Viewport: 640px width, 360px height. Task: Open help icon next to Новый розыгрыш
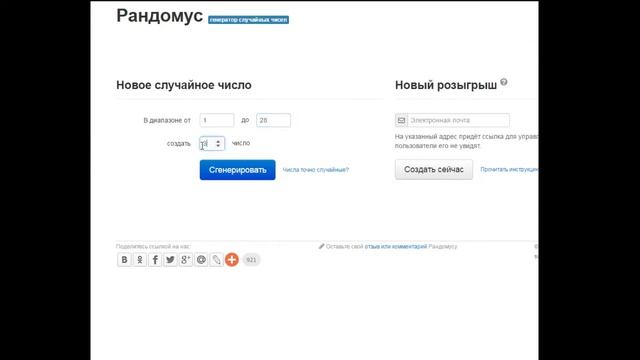click(504, 82)
